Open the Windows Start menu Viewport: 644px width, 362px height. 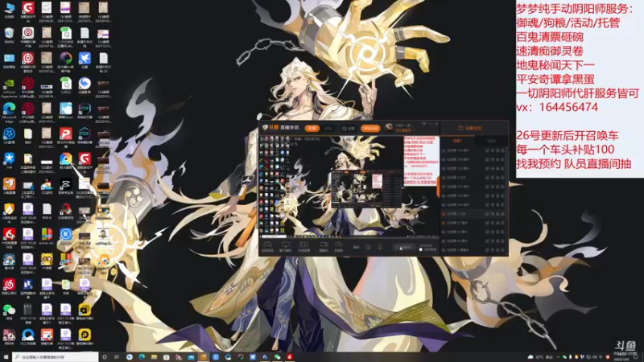click(x=6, y=357)
